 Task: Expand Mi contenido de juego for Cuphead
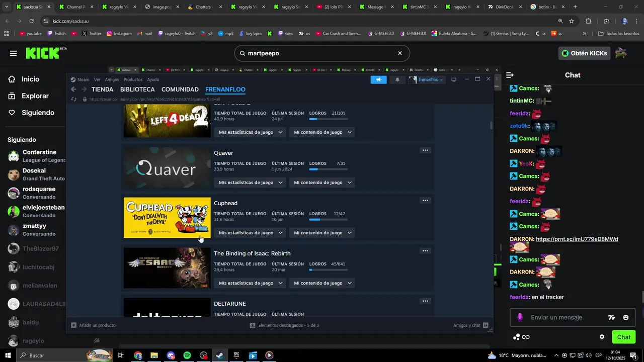321,233
